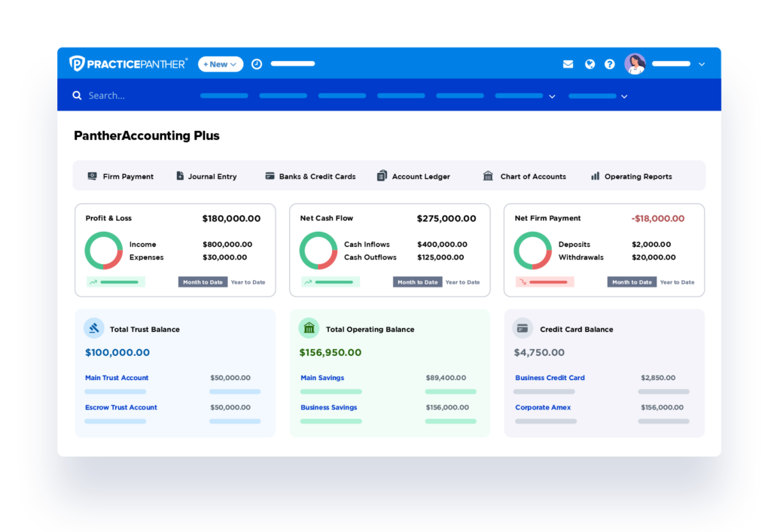Image resolution: width=771 pixels, height=532 pixels.
Task: Keep Net Firm Payment on Month to Date
Action: tap(631, 281)
